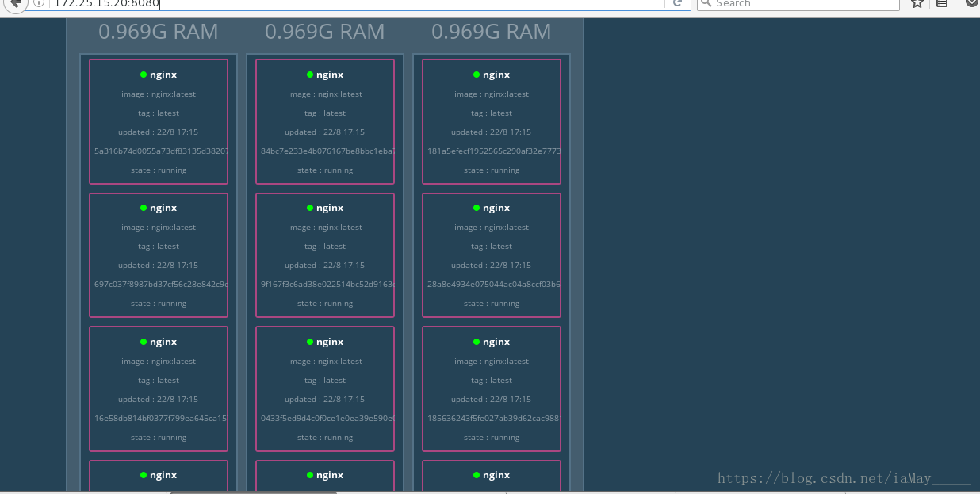The height and width of the screenshot is (494, 980).
Task: Reload the page with the refresh icon
Action: pyautogui.click(x=677, y=3)
